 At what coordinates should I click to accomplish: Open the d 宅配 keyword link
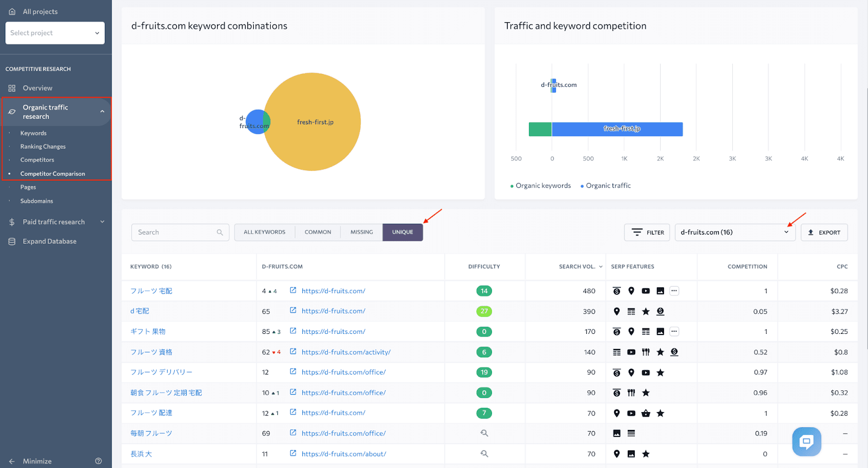coord(140,311)
